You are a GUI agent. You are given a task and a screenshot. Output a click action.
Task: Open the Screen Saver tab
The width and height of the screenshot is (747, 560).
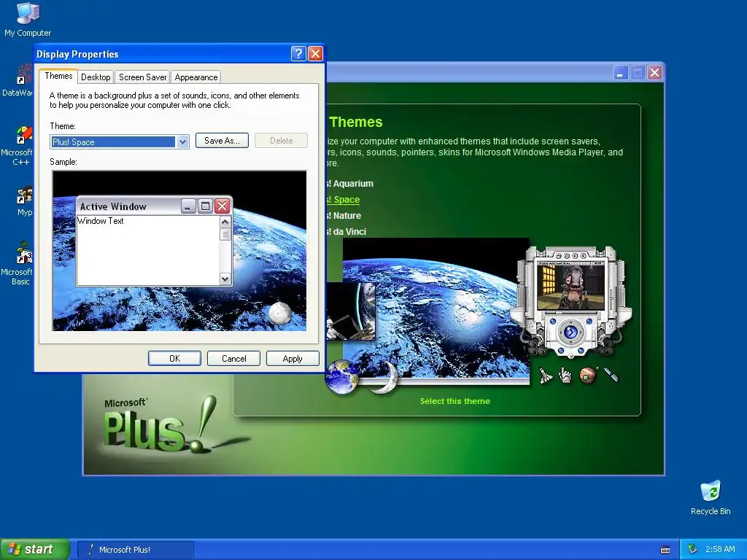(x=142, y=77)
